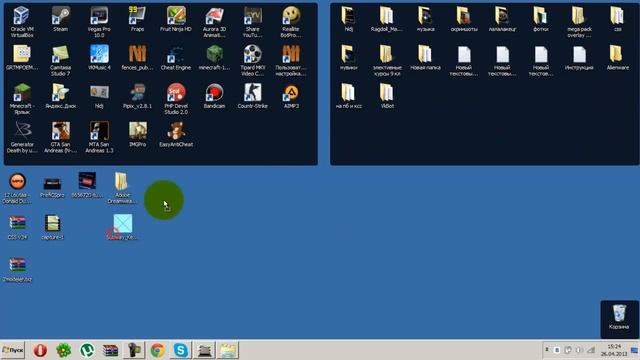
Task: Launch Opera from the taskbar
Action: tap(40, 350)
